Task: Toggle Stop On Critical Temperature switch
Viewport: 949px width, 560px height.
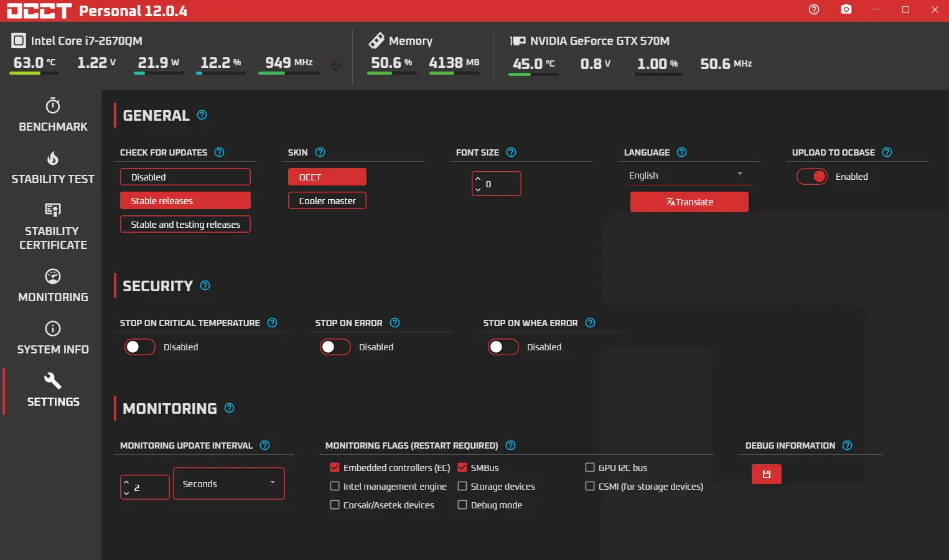Action: [140, 347]
